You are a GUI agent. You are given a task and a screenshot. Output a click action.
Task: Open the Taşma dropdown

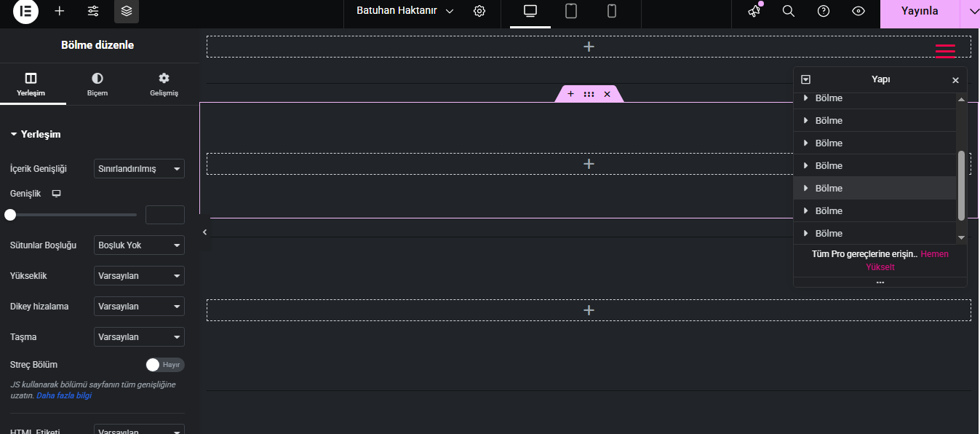(139, 337)
